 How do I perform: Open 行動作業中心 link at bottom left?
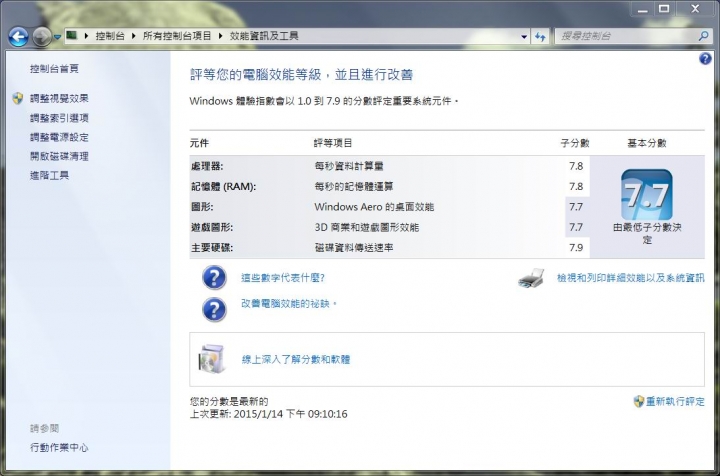[x=59, y=448]
